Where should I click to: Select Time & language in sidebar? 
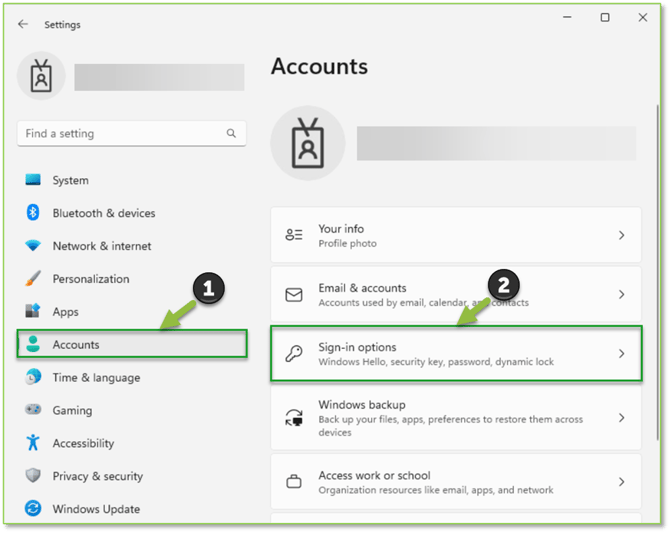tap(96, 378)
